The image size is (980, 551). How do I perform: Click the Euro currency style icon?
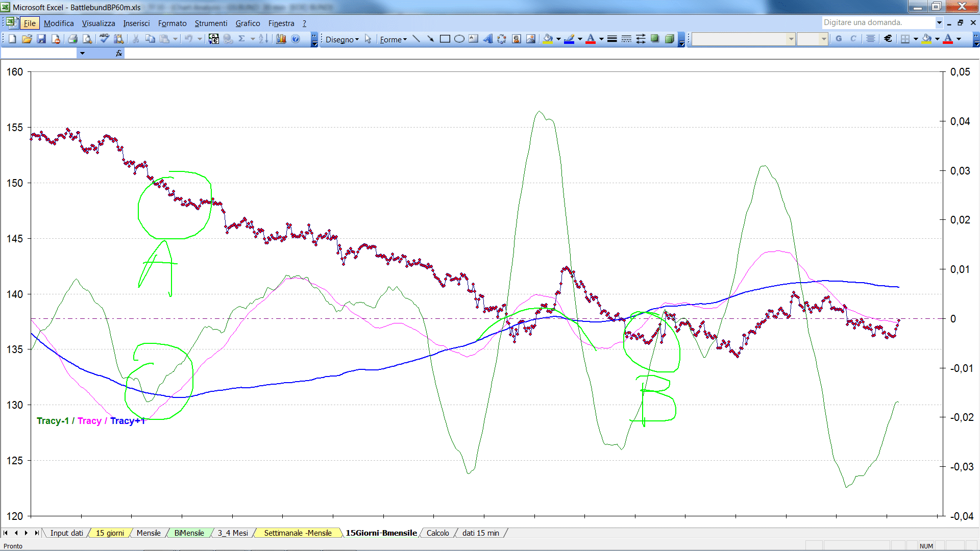(888, 39)
